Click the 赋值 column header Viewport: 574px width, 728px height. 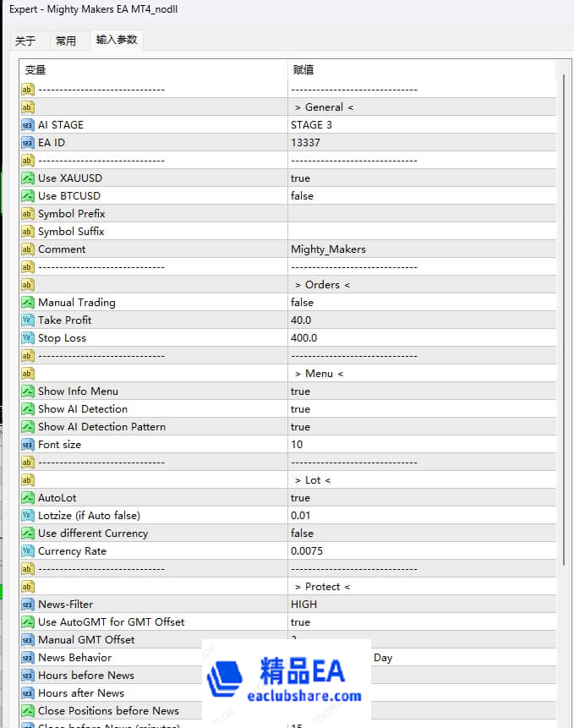coord(421,70)
